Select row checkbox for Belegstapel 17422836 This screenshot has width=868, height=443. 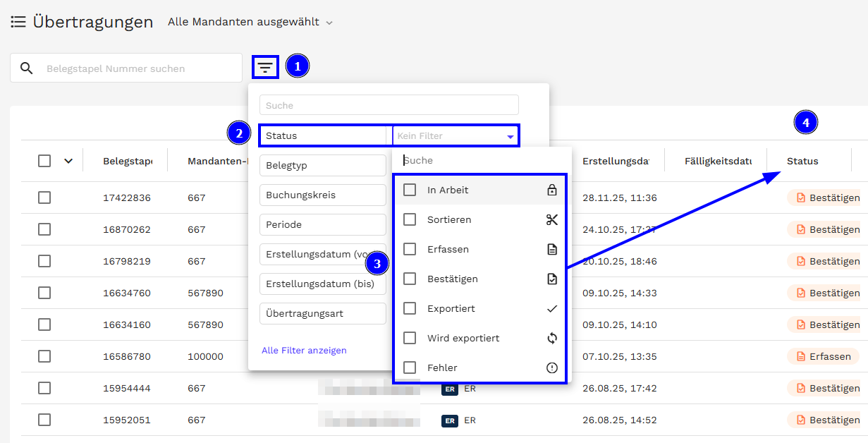point(44,198)
